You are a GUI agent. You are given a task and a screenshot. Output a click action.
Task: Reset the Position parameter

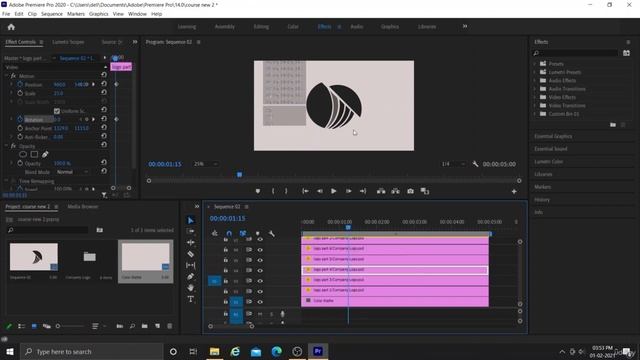pyautogui.click(x=104, y=84)
